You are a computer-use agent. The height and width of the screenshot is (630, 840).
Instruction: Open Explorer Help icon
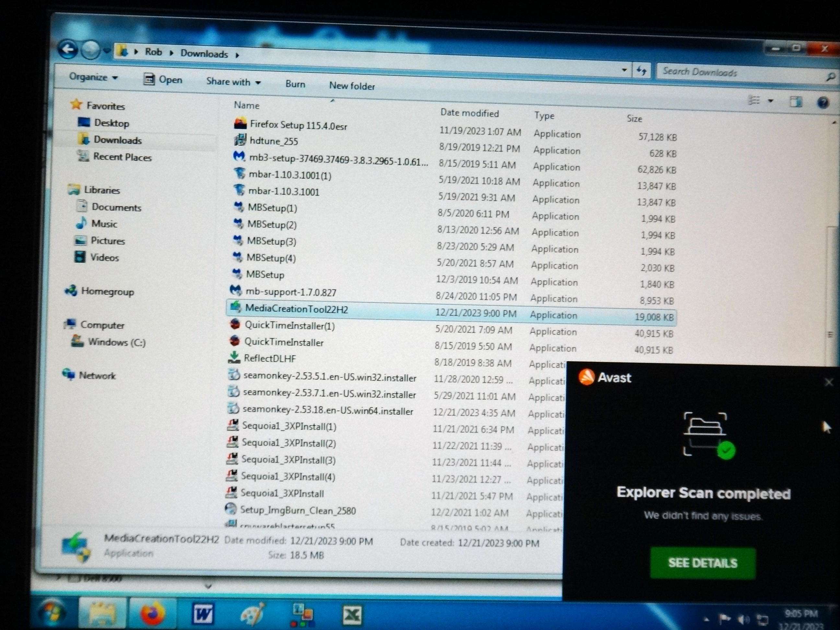tap(822, 102)
